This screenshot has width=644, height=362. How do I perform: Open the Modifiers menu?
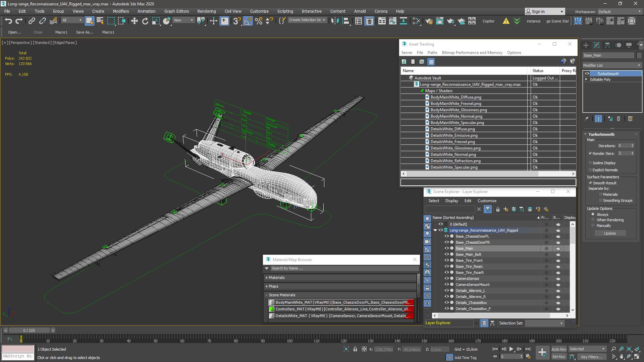coord(121,11)
